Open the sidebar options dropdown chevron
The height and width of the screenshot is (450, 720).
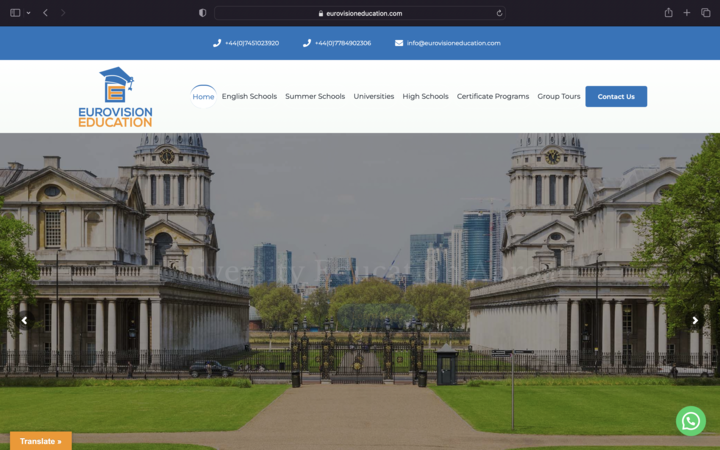coord(28,13)
